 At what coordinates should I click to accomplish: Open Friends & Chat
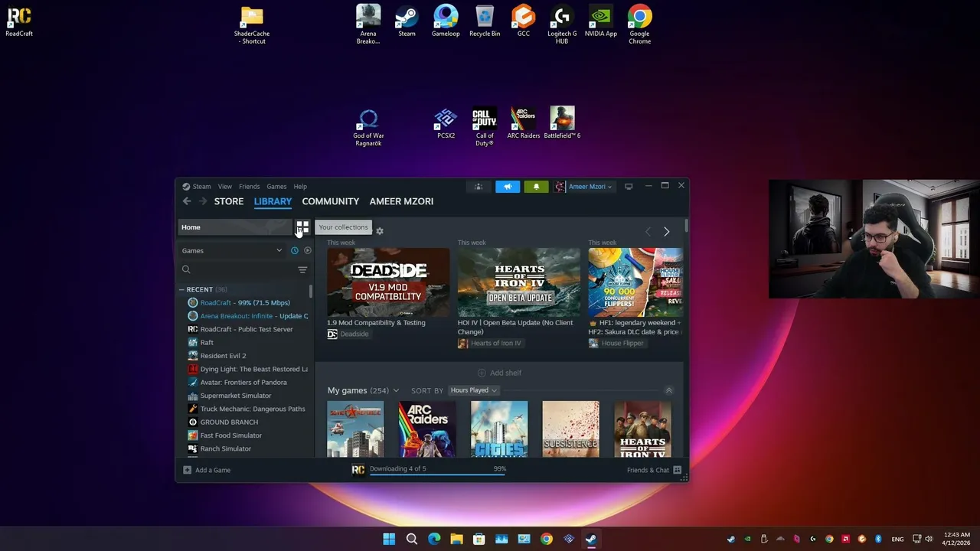(654, 470)
